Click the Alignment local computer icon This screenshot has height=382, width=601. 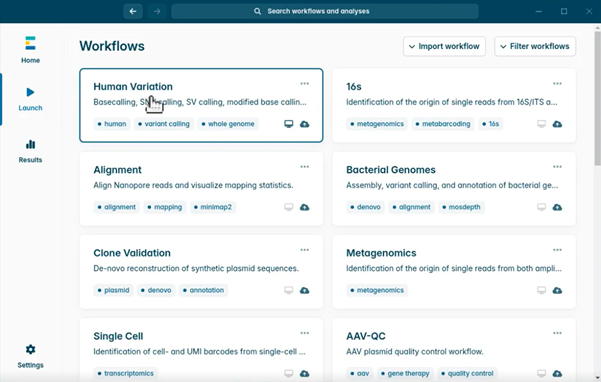289,207
